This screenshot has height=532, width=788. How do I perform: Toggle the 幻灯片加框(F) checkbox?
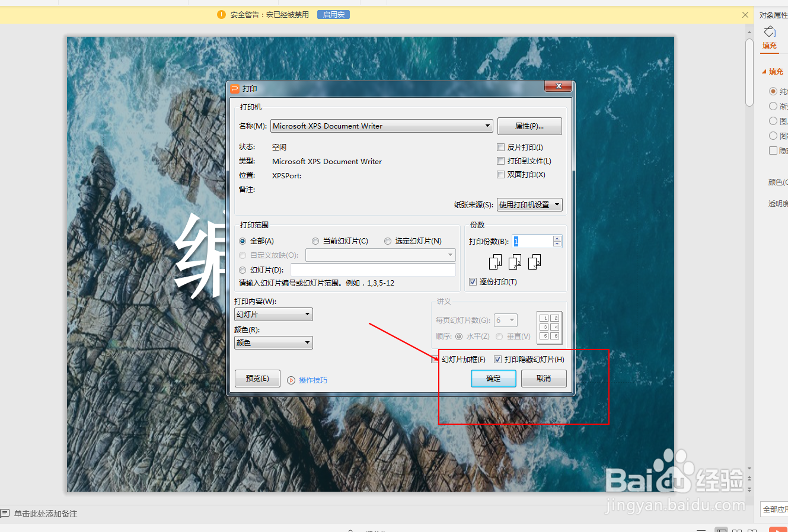435,360
